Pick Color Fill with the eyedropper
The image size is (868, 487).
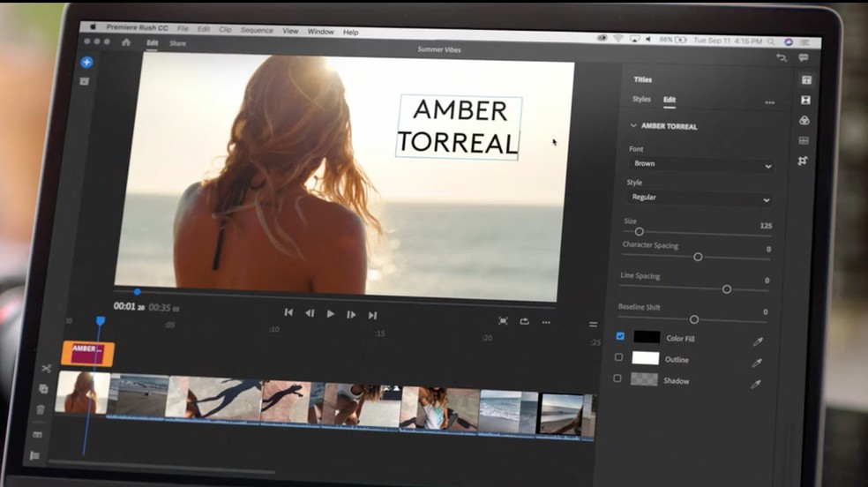[758, 341]
